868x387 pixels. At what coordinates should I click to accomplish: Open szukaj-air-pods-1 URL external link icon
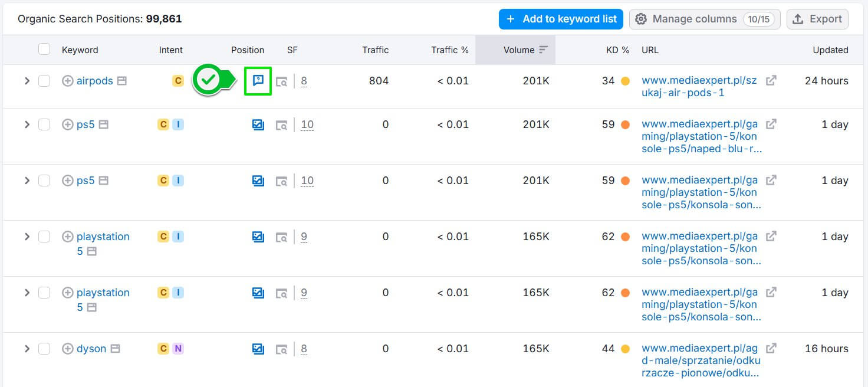coord(771,81)
